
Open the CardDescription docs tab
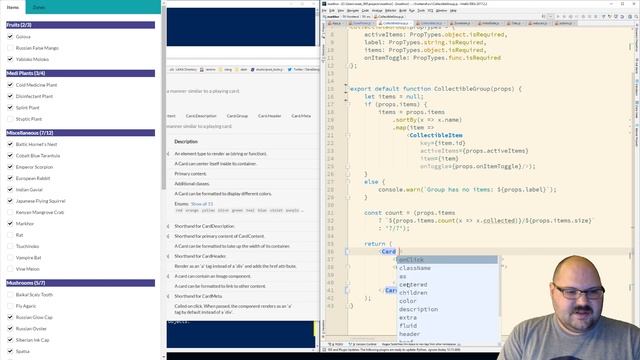tap(201, 116)
